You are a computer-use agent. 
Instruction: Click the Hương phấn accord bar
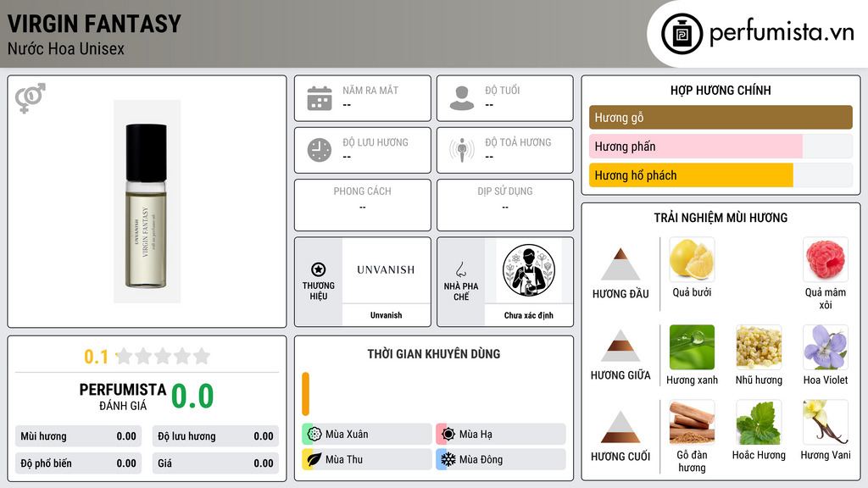point(721,146)
